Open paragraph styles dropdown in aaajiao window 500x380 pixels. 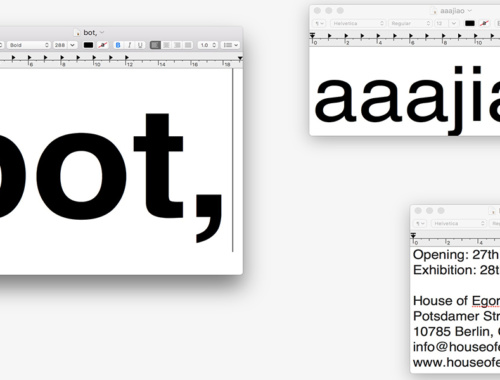click(x=319, y=23)
